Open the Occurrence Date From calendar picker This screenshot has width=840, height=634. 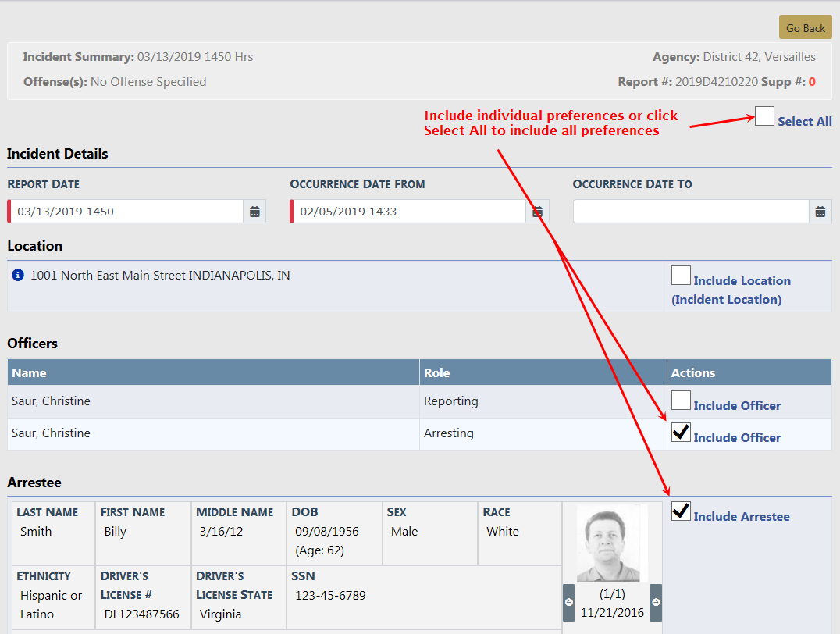pos(537,212)
